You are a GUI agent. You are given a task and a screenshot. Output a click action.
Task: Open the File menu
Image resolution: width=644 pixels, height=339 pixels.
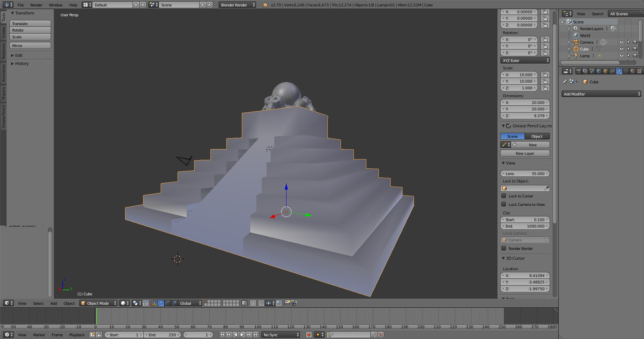tap(21, 5)
